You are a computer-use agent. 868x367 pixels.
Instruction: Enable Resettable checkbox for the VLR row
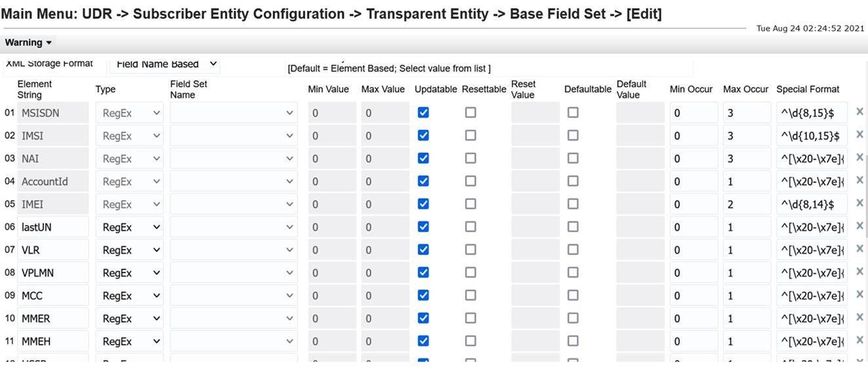pos(470,249)
